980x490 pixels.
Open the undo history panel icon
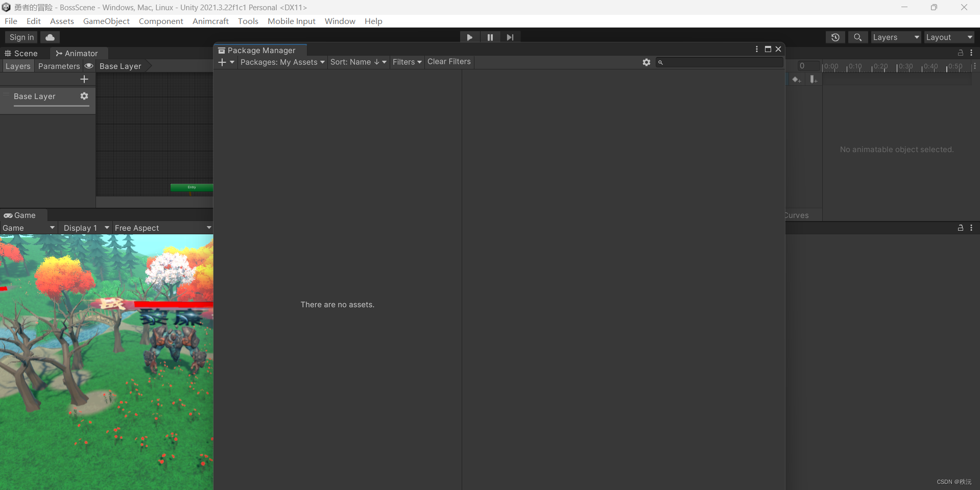click(x=835, y=37)
